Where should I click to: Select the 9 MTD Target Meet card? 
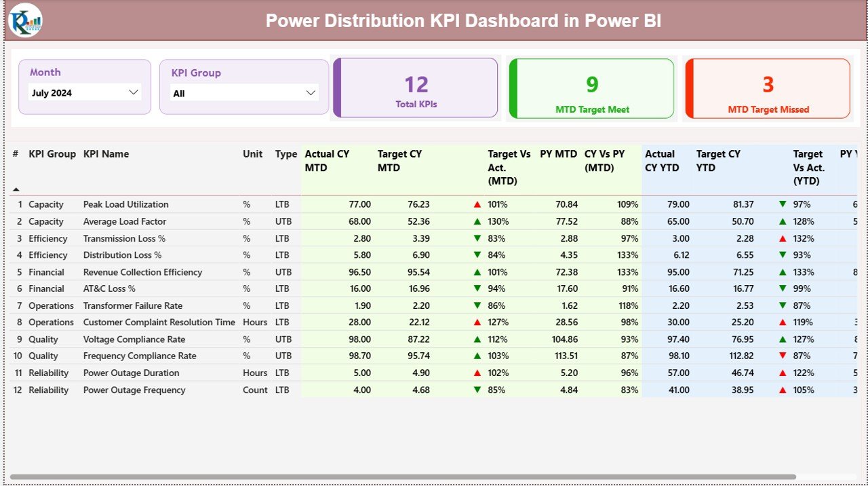coord(591,89)
